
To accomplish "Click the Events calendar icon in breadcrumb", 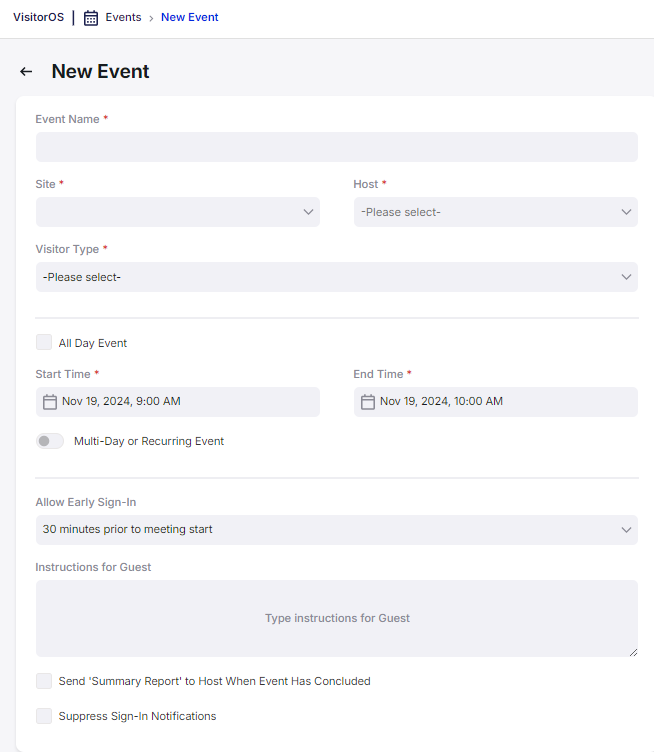I will coord(91,18).
